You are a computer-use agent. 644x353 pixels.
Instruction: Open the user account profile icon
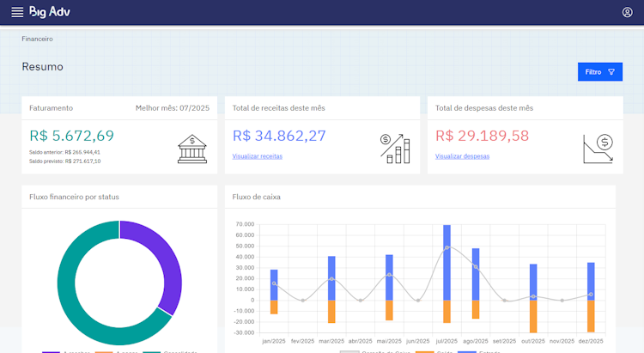click(627, 12)
